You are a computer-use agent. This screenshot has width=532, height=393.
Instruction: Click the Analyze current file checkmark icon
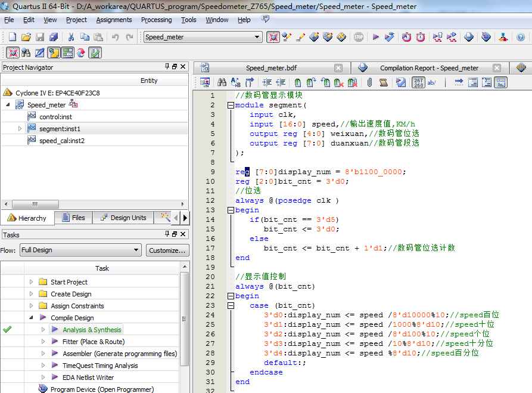pyautogui.click(x=401, y=82)
